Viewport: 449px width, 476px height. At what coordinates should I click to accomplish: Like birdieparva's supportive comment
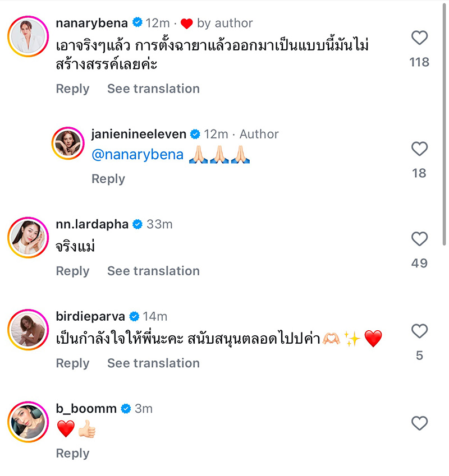419,331
